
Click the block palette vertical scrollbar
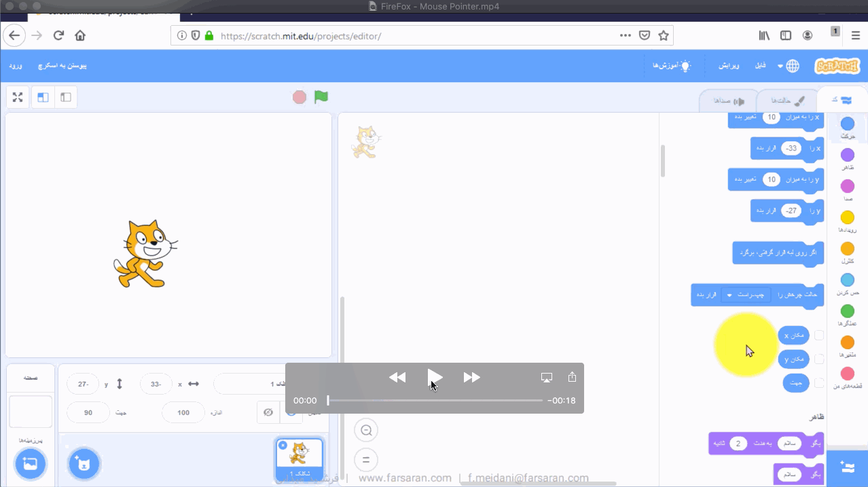662,160
